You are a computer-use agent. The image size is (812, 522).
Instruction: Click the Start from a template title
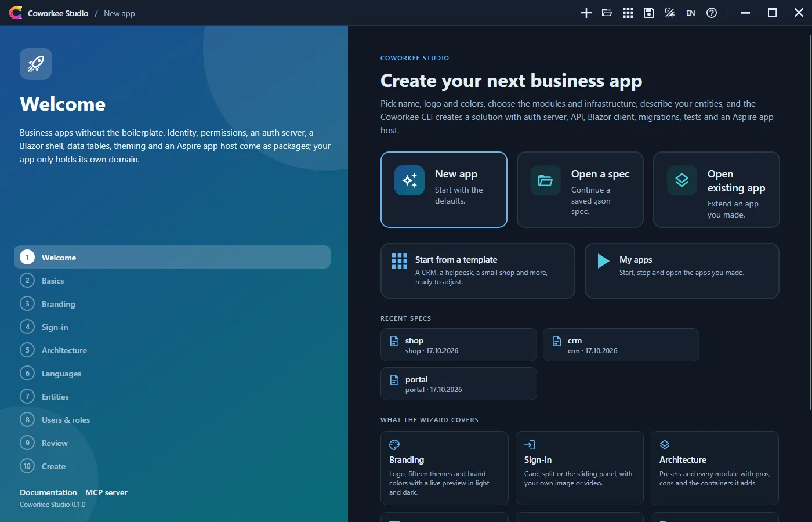point(456,260)
